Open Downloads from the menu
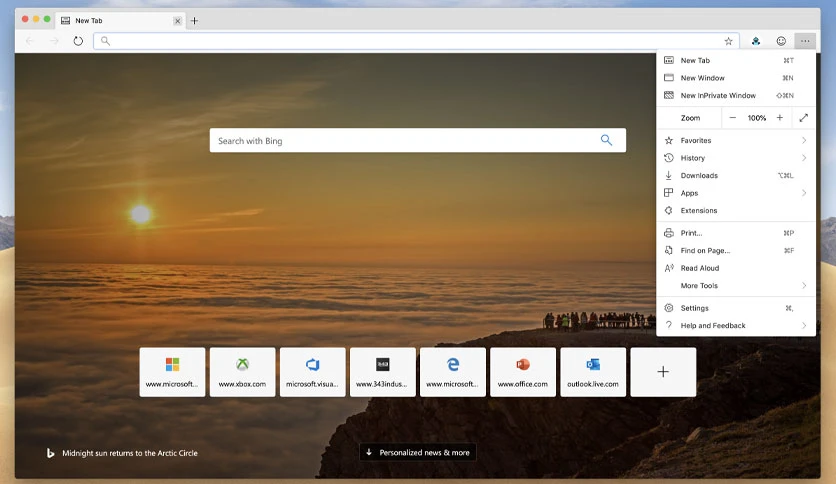 tap(736, 175)
